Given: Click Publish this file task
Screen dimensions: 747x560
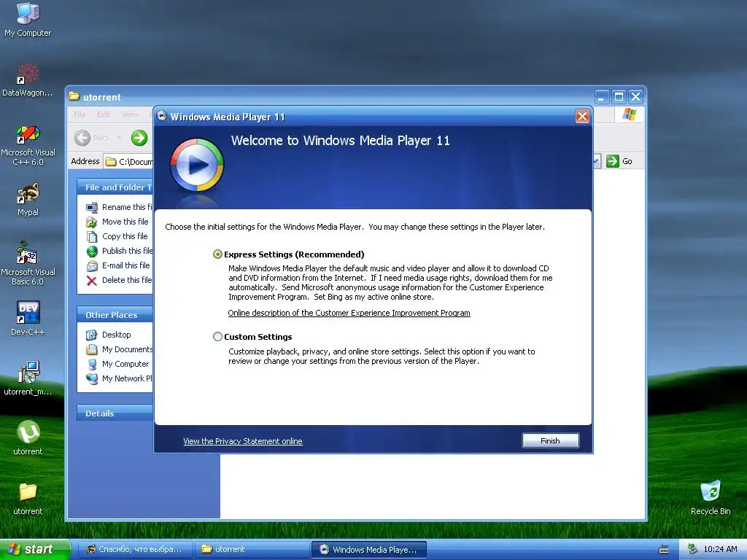Looking at the screenshot, I should point(119,251).
